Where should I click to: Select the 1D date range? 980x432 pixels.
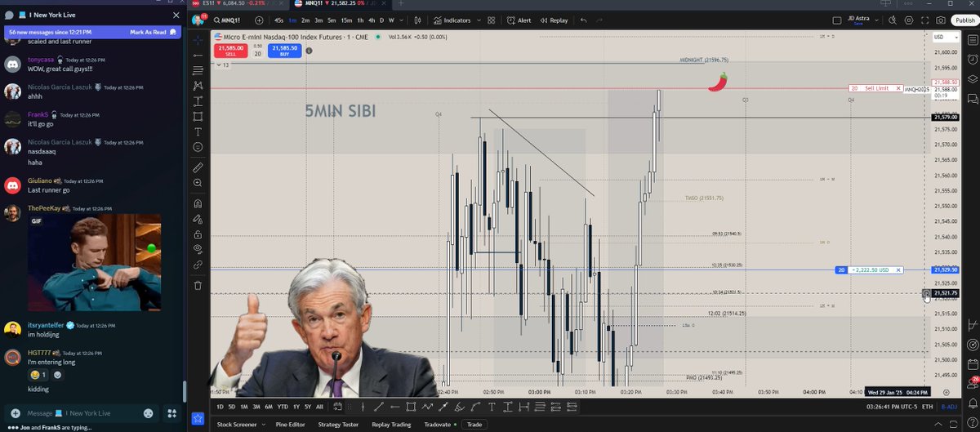pyautogui.click(x=220, y=407)
